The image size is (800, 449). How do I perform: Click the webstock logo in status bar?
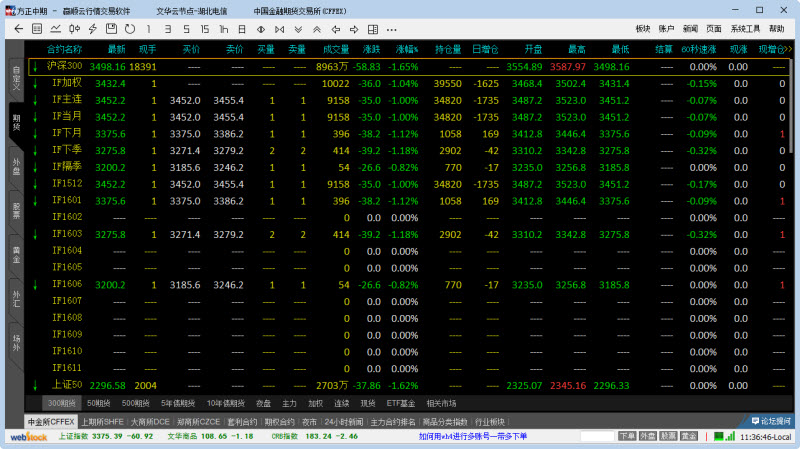pyautogui.click(x=29, y=437)
